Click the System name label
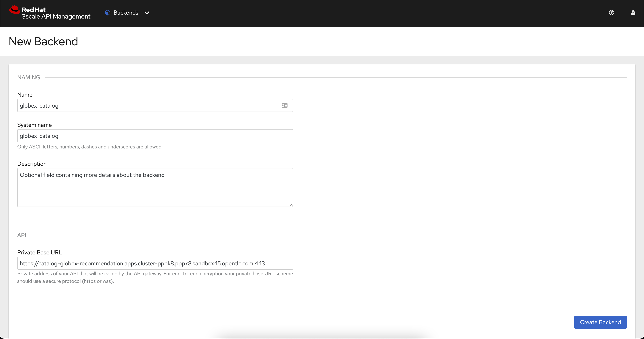Image resolution: width=644 pixels, height=339 pixels. [x=34, y=125]
